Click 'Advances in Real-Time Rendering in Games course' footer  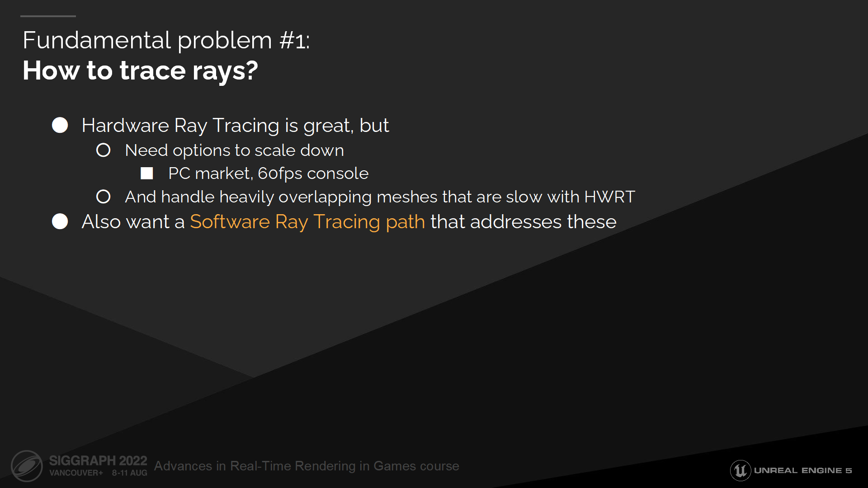click(x=307, y=466)
